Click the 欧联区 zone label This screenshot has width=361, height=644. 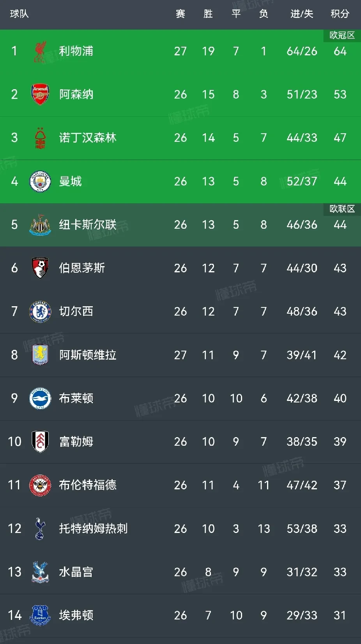[341, 209]
